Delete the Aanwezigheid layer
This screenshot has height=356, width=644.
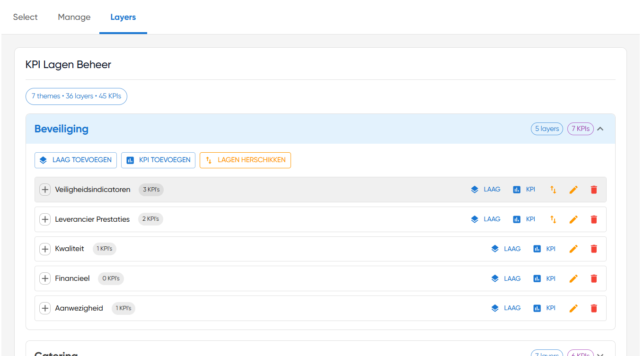pos(594,308)
